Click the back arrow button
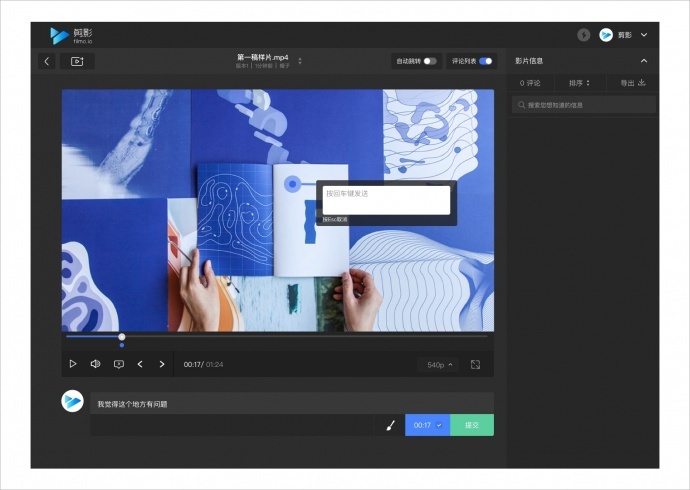Image resolution: width=690 pixels, height=490 pixels. (x=47, y=61)
